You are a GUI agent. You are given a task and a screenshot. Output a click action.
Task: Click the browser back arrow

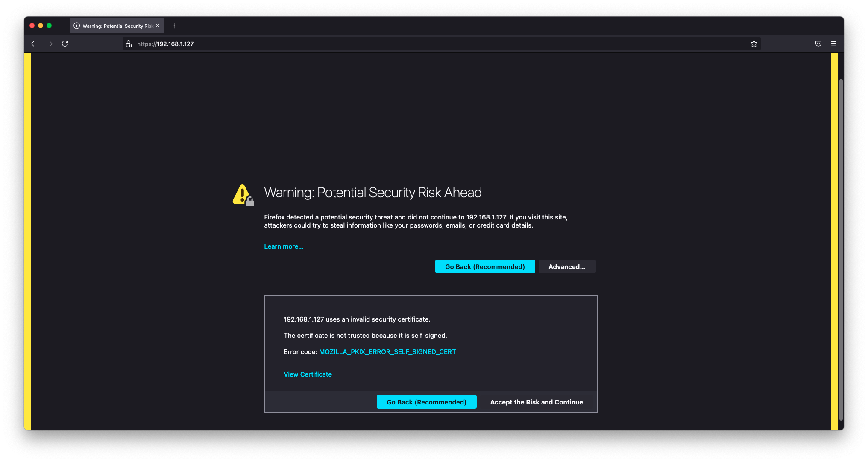34,44
